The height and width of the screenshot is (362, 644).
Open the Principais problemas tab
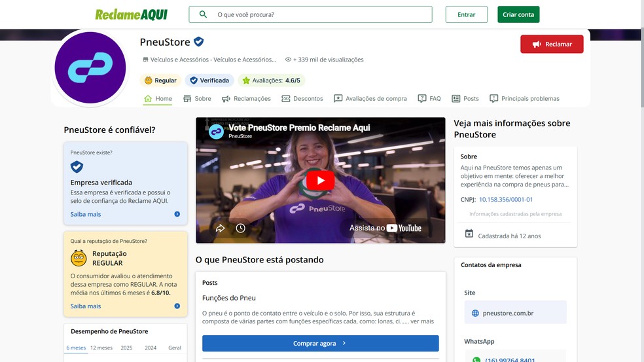524,99
